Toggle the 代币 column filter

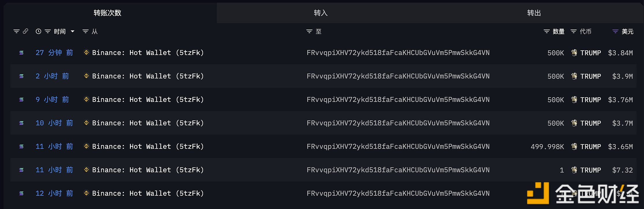click(574, 31)
